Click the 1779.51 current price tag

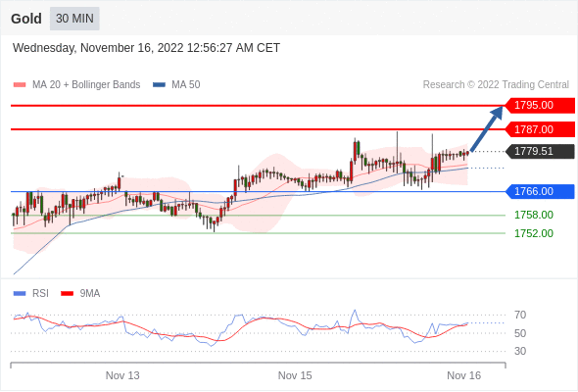point(540,151)
